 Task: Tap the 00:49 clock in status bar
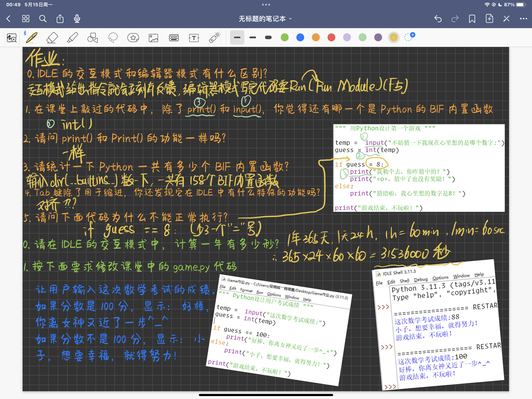pos(13,4)
